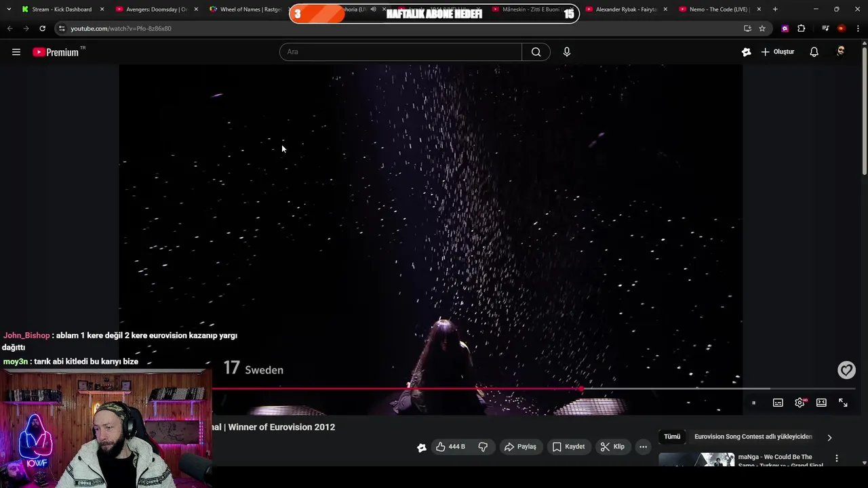The width and height of the screenshot is (868, 488).
Task: Dislike the video
Action: coord(483,447)
